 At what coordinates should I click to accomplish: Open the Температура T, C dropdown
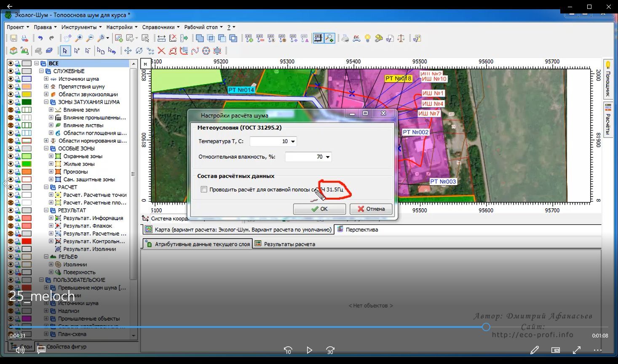click(x=293, y=141)
